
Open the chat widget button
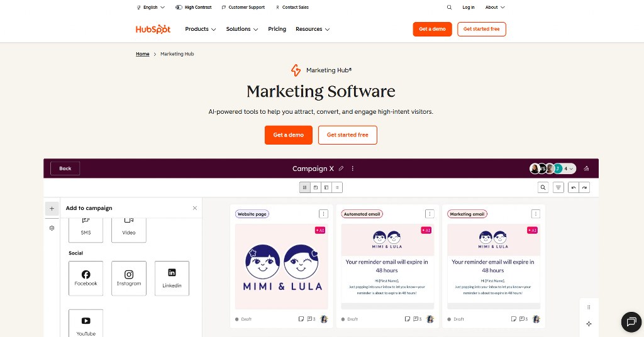click(x=631, y=322)
